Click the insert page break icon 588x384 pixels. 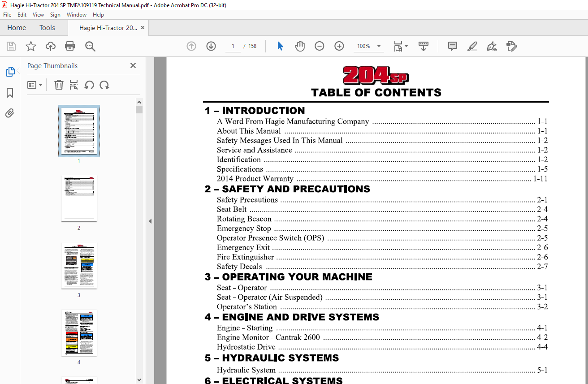click(74, 85)
